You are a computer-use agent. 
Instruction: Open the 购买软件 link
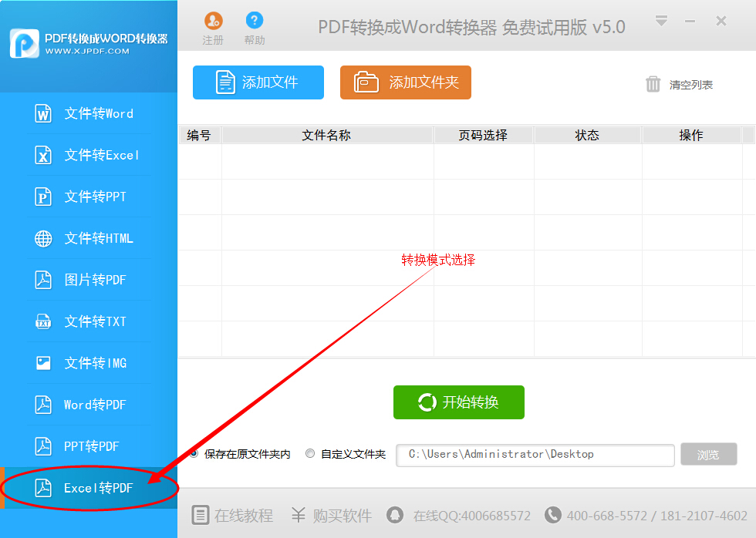pos(343,516)
